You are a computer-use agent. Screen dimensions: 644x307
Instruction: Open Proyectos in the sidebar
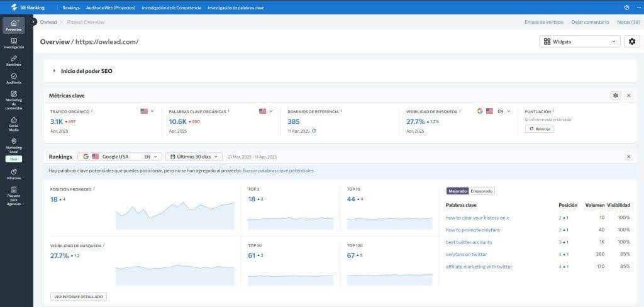[14, 25]
